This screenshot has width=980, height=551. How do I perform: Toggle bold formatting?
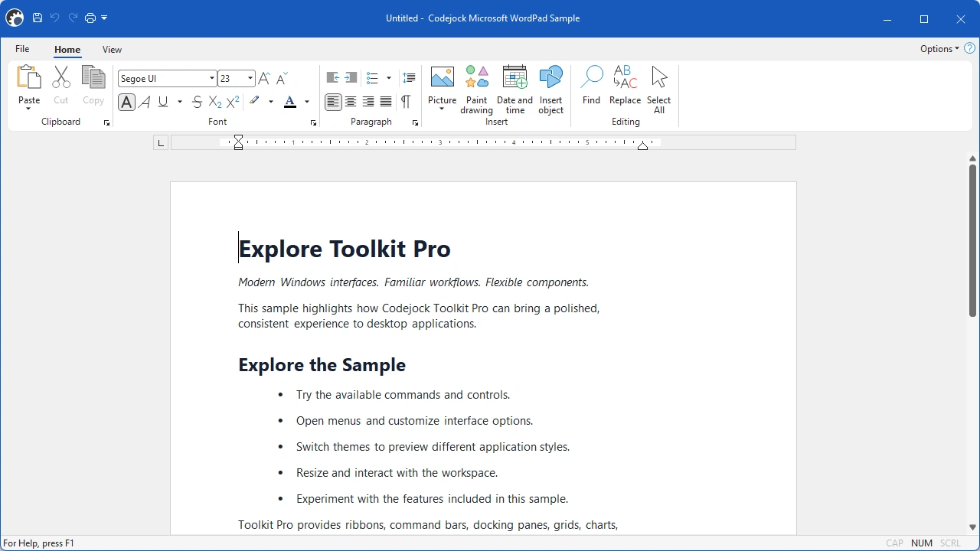point(127,102)
